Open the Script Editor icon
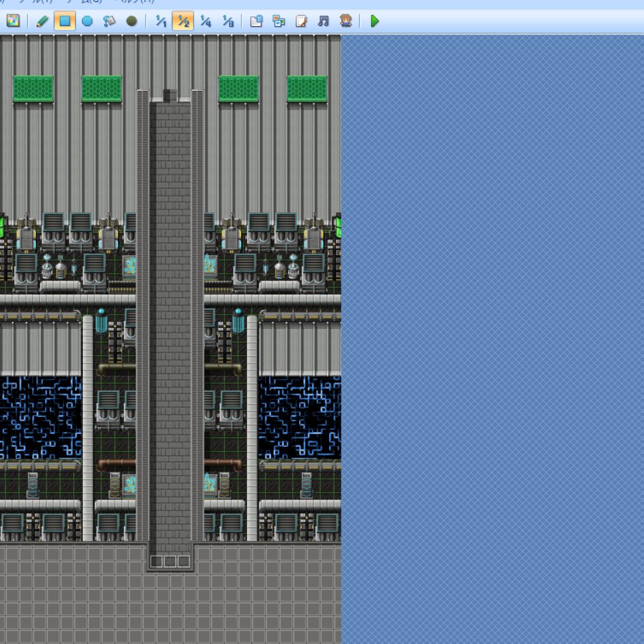644x644 pixels. (301, 21)
